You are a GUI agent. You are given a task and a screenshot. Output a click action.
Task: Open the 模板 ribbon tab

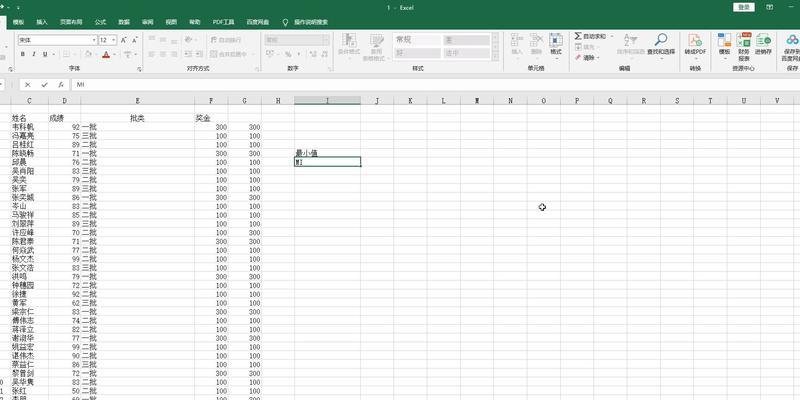18,22
